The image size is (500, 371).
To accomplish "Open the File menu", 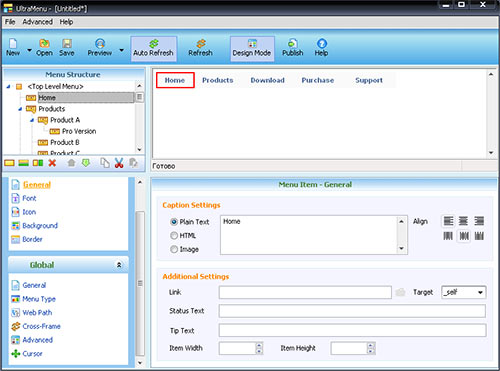I will [10, 22].
